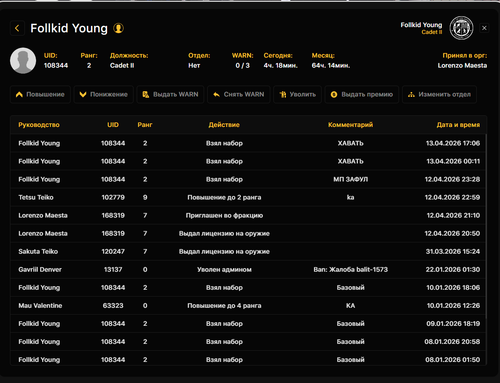Click Выдать WARN button
This screenshot has height=383, width=500.
point(170,95)
